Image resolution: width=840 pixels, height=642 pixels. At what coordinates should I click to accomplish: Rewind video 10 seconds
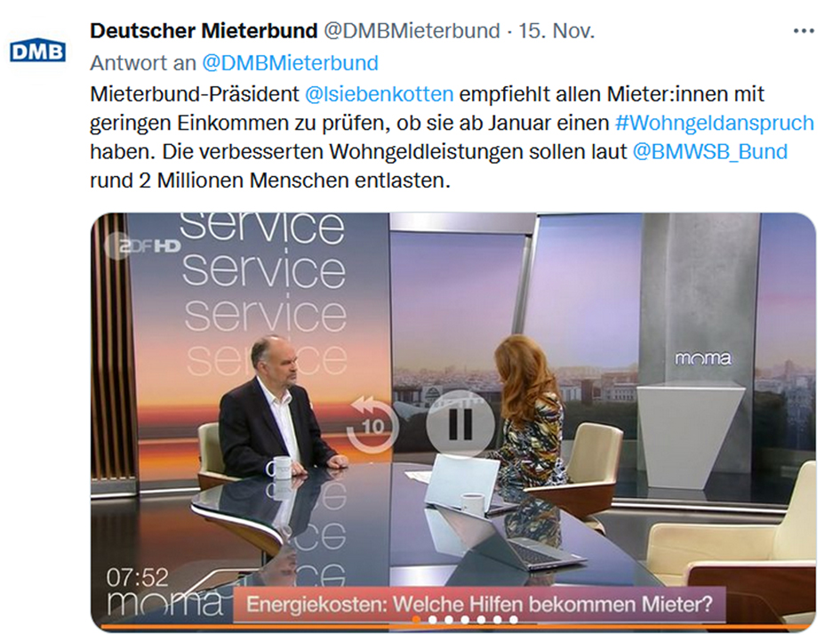372,426
